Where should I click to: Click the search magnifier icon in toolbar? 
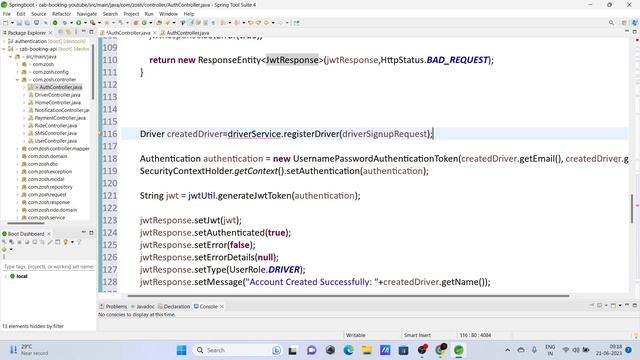[x=611, y=23]
